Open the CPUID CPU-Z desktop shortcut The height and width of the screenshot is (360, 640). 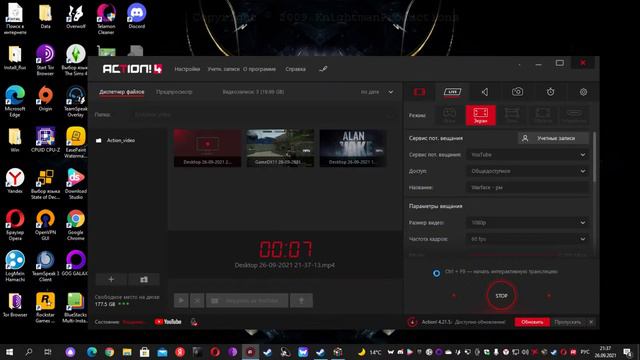tap(45, 140)
